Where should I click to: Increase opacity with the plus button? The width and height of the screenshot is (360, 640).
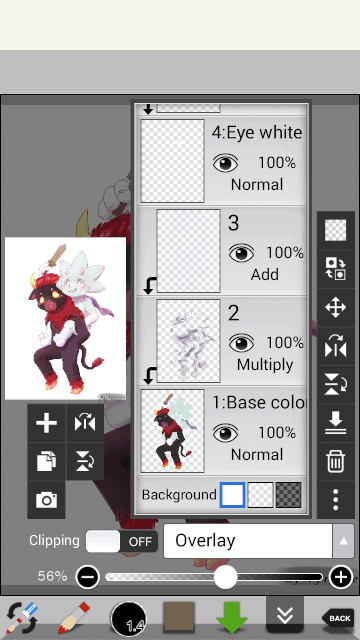340,577
